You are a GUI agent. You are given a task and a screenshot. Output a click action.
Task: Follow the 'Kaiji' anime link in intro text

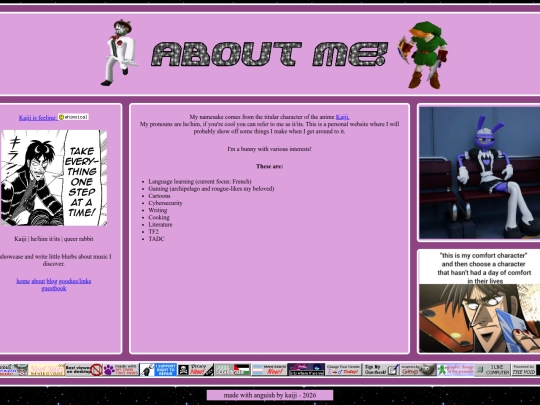coord(342,117)
